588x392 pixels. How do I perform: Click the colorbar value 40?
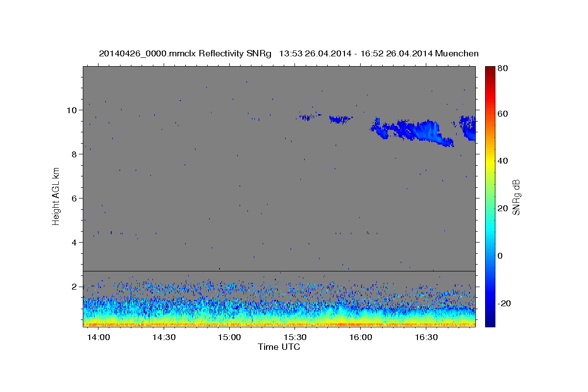[x=502, y=161]
